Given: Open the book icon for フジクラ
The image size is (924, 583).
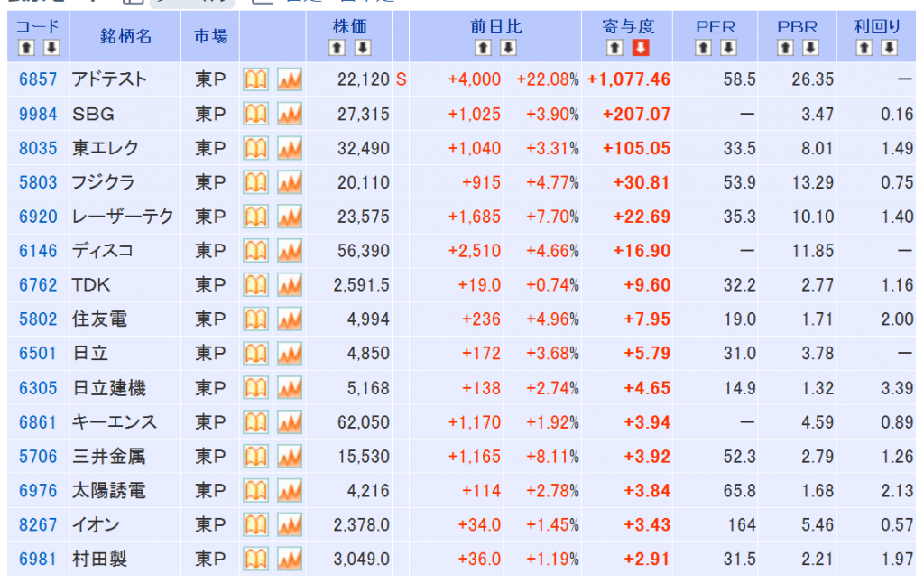Looking at the screenshot, I should pos(256,183).
